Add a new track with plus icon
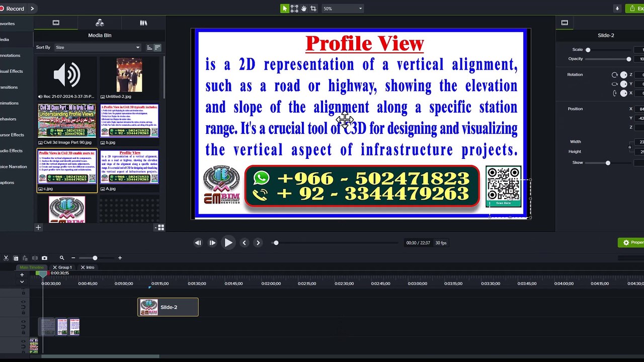Viewport: 644px width, 362px height. [22, 275]
